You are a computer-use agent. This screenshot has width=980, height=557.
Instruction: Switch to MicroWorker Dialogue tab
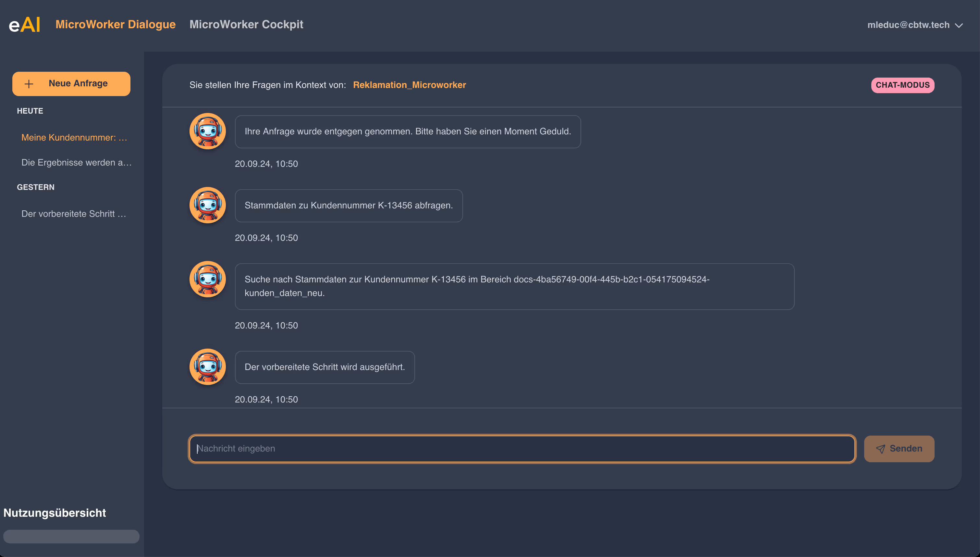coord(116,24)
